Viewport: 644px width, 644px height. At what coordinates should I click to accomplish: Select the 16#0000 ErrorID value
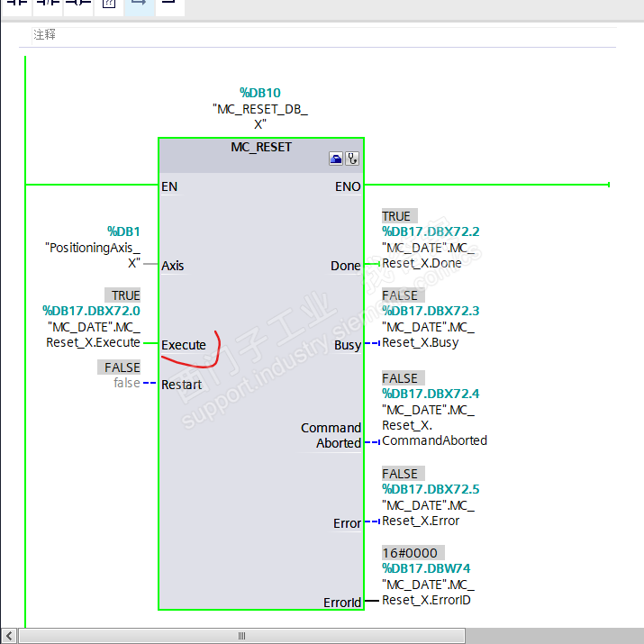tap(413, 553)
